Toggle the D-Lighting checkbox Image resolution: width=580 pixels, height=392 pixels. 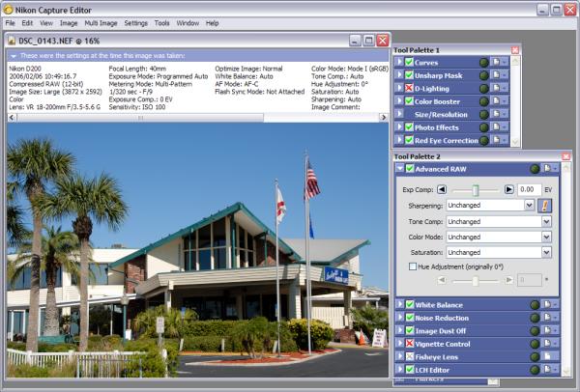coord(410,87)
